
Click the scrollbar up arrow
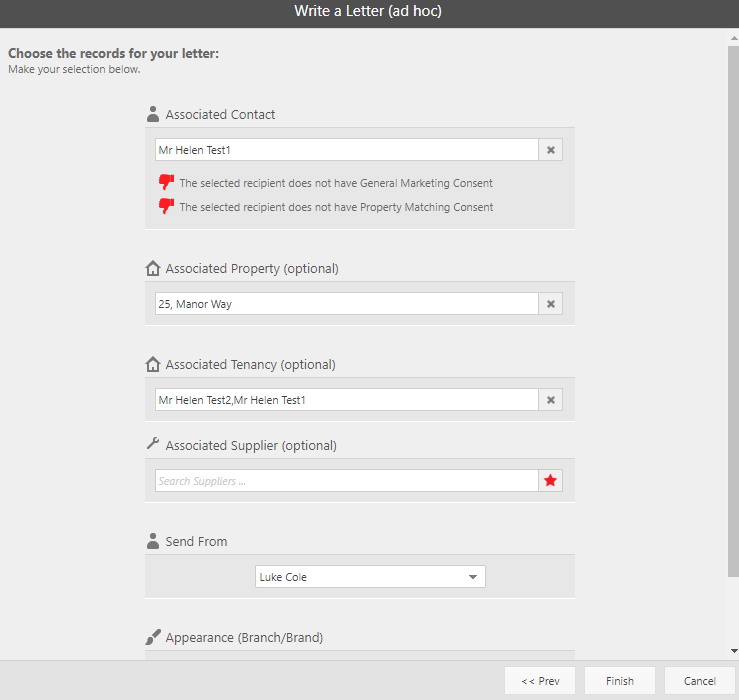pyautogui.click(x=734, y=38)
